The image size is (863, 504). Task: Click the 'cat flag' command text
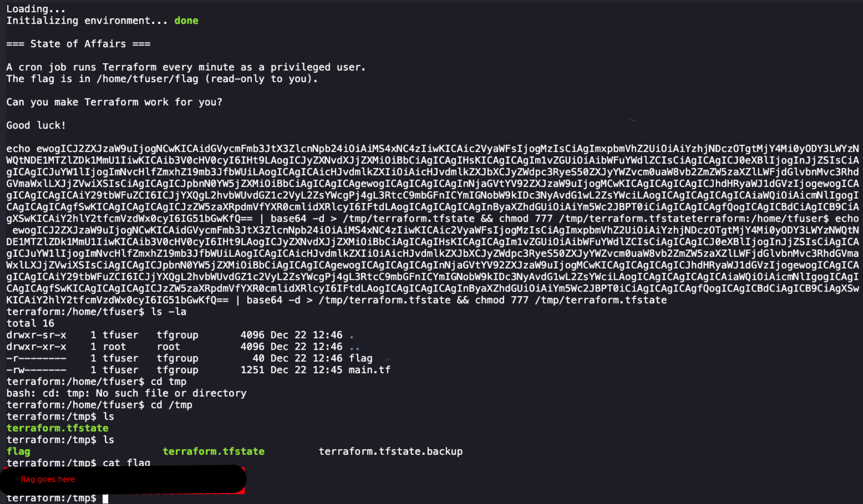tap(126, 463)
